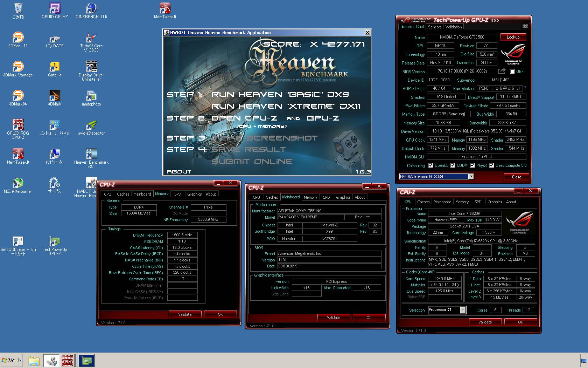Open About tab in memory CPU-Z window
Image resolution: width=588 pixels, height=368 pixels.
point(211,194)
